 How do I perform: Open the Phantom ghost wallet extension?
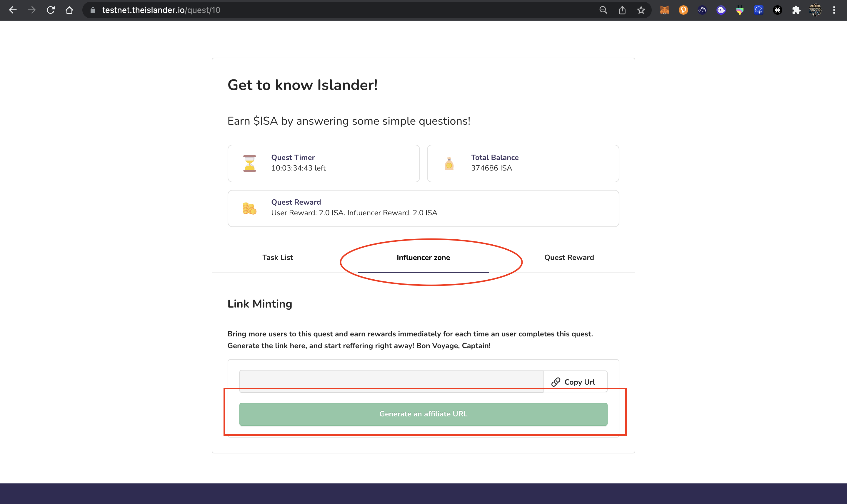[x=721, y=10]
